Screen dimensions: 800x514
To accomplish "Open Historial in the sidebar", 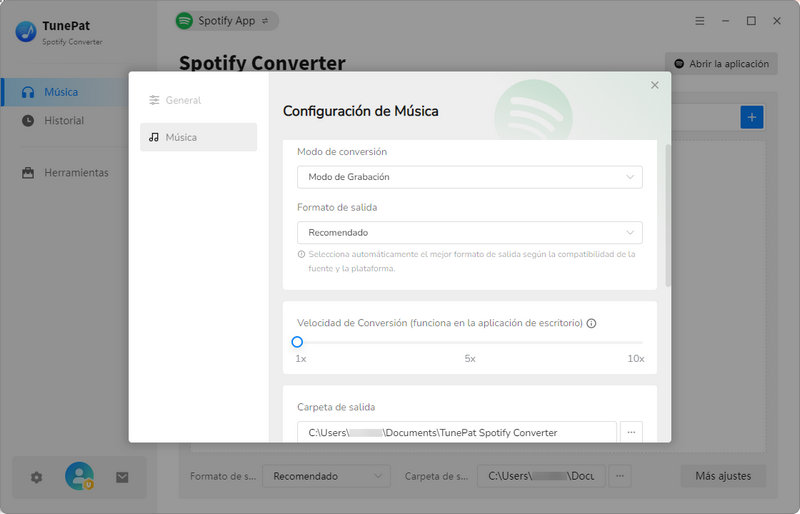I will pos(64,120).
